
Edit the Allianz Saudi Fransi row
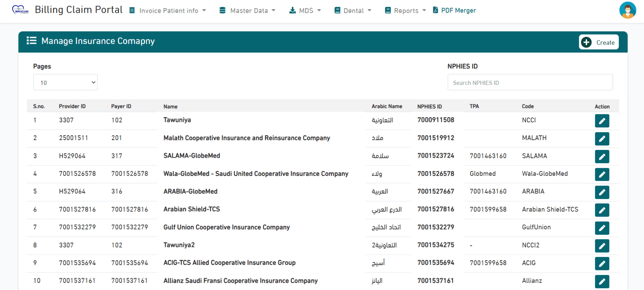(x=602, y=282)
